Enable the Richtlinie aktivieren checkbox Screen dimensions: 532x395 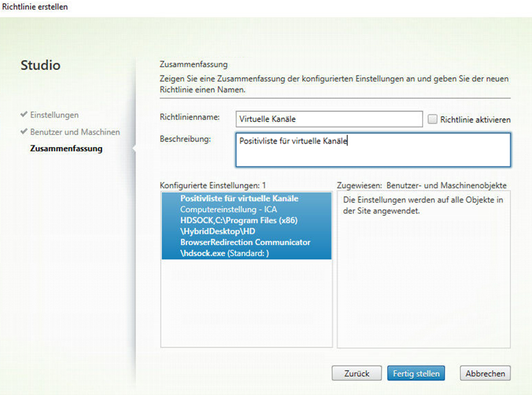pos(433,120)
